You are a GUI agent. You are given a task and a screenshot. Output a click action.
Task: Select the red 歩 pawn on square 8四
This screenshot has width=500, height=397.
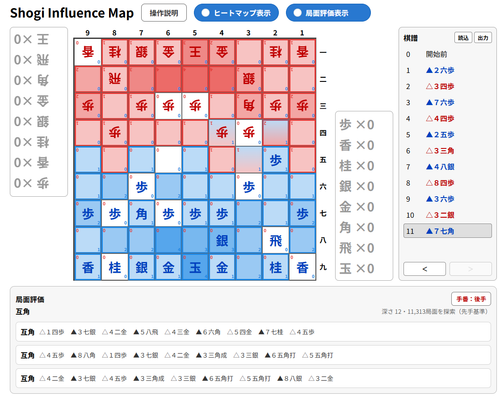(x=115, y=133)
